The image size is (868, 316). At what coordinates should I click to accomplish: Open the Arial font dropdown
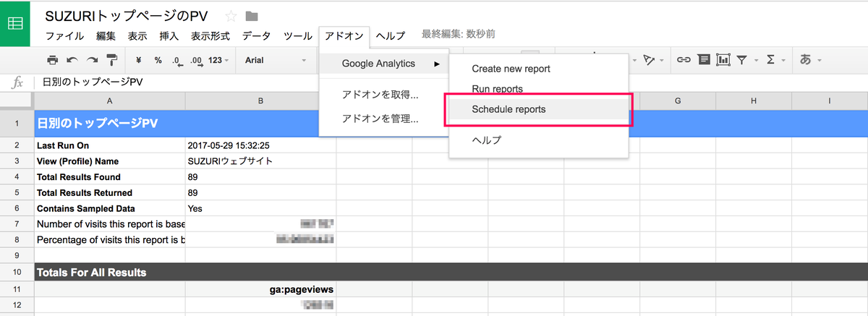click(x=275, y=60)
